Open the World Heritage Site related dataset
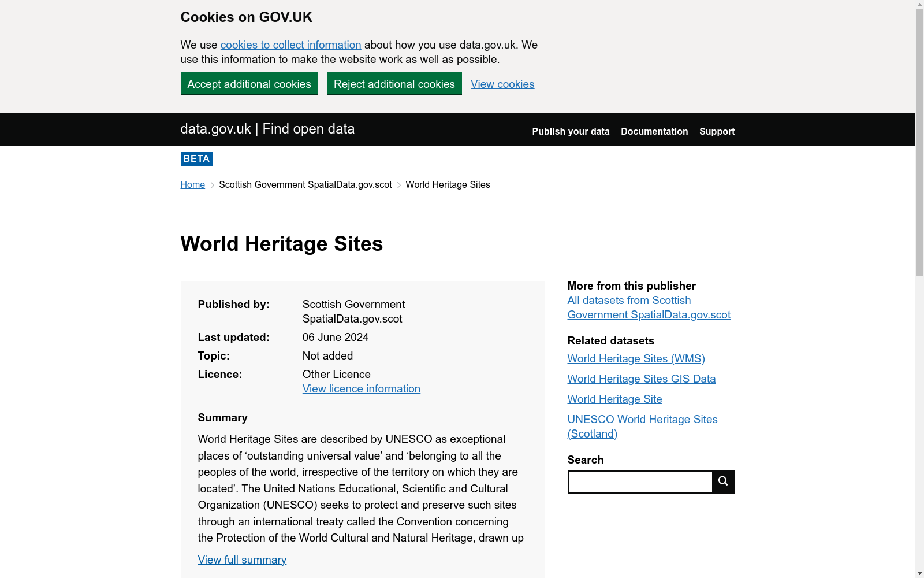The height and width of the screenshot is (578, 924). pos(615,399)
